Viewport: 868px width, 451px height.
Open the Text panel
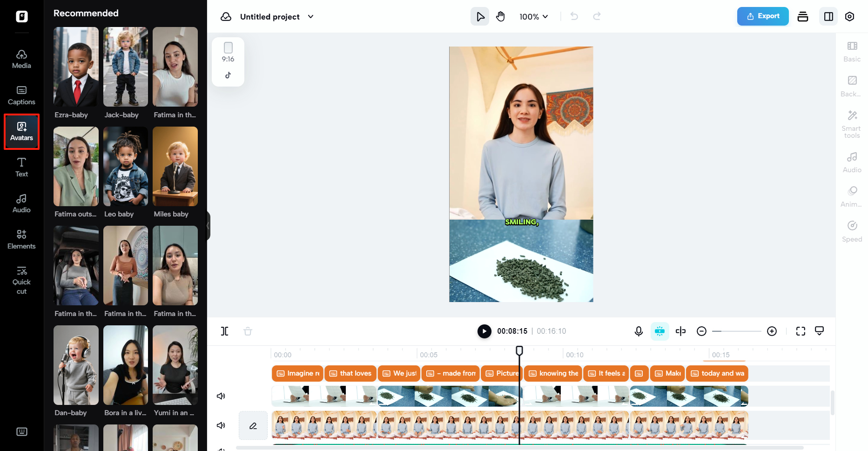[x=21, y=168]
